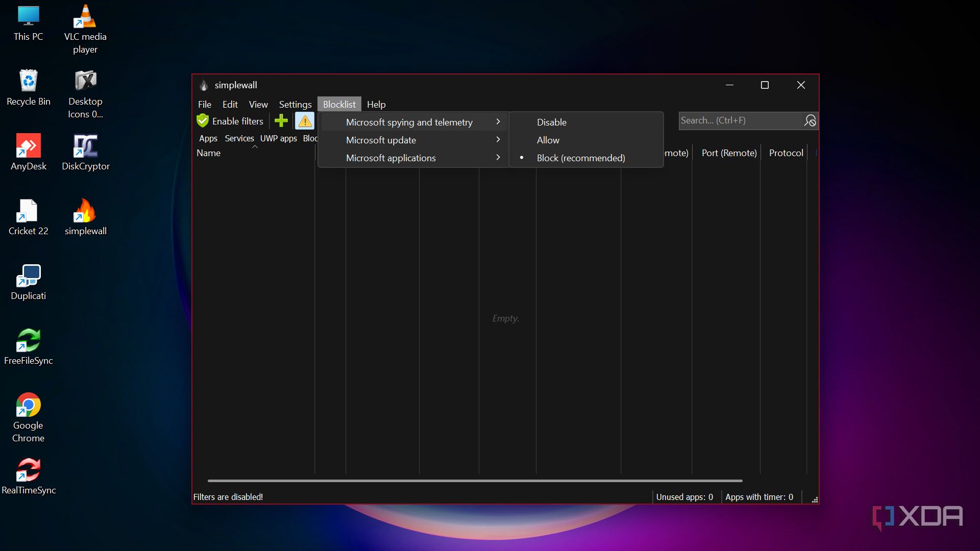Expand the Microsoft applications submenu
This screenshot has width=980, height=551.
pyautogui.click(x=391, y=158)
